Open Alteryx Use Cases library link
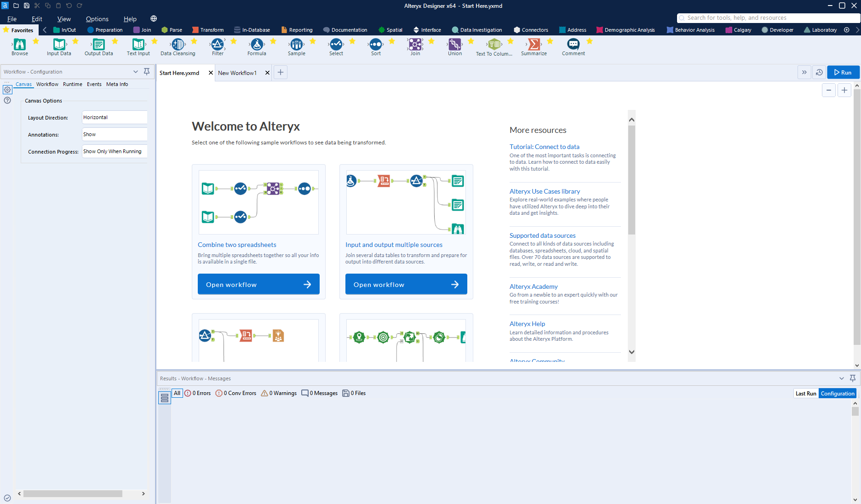 pos(545,191)
